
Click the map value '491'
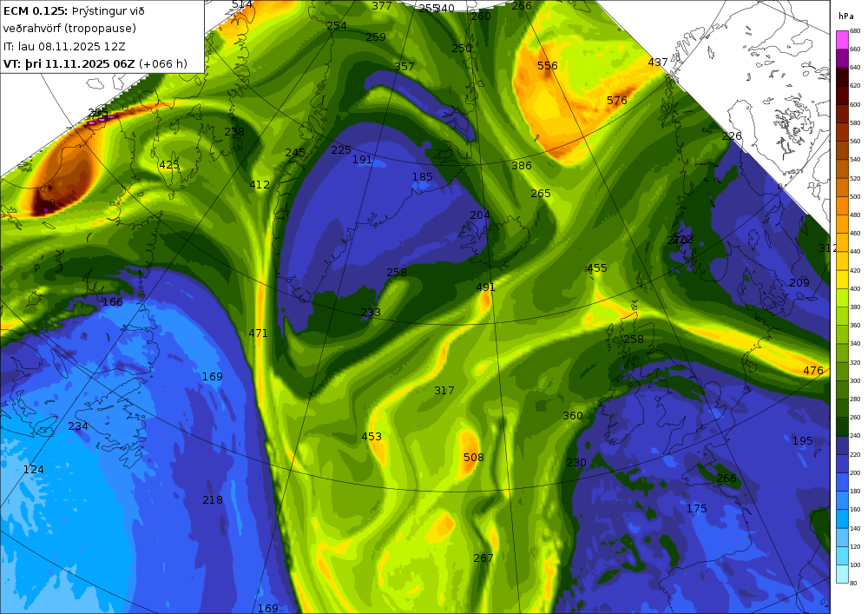(x=485, y=287)
